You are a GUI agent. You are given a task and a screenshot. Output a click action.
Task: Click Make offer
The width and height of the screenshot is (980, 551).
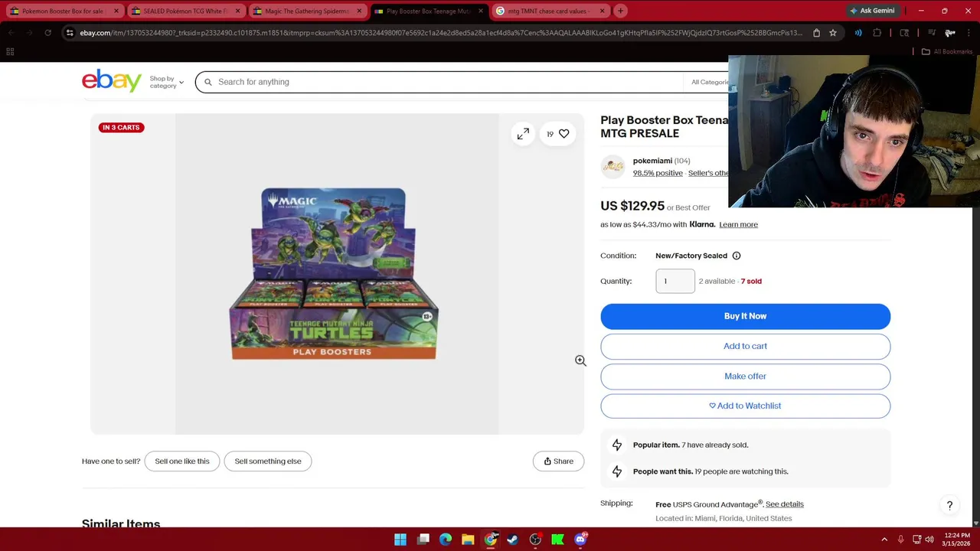click(745, 376)
